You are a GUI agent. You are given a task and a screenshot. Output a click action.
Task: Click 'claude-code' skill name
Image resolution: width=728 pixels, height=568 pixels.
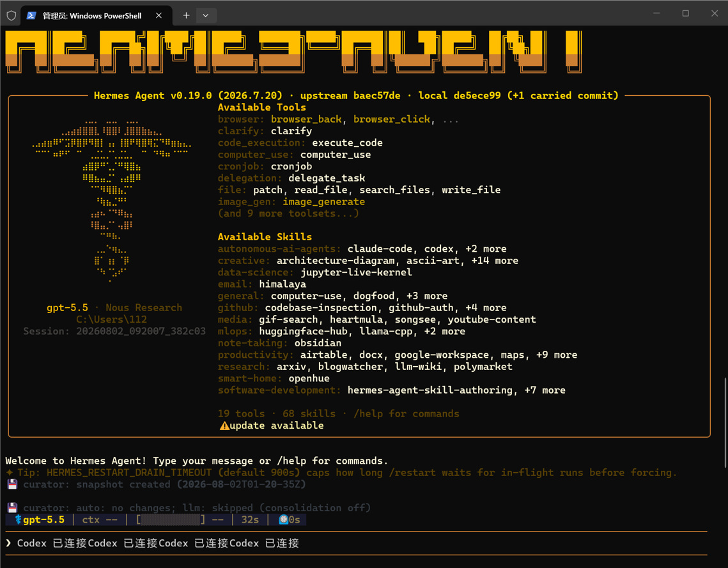380,249
